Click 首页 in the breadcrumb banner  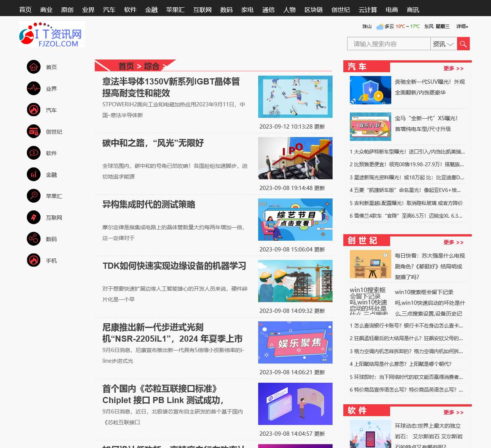(126, 66)
